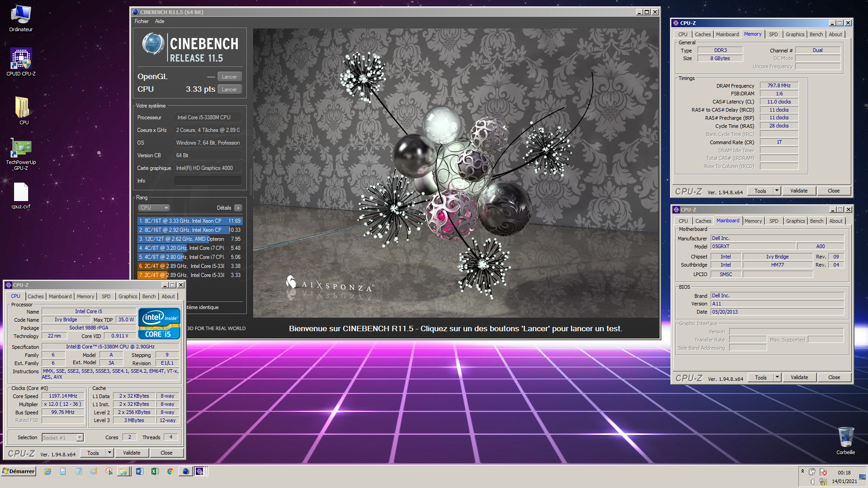Image resolution: width=868 pixels, height=488 pixels.
Task: Launch Excel from the taskbar
Action: pos(155,471)
